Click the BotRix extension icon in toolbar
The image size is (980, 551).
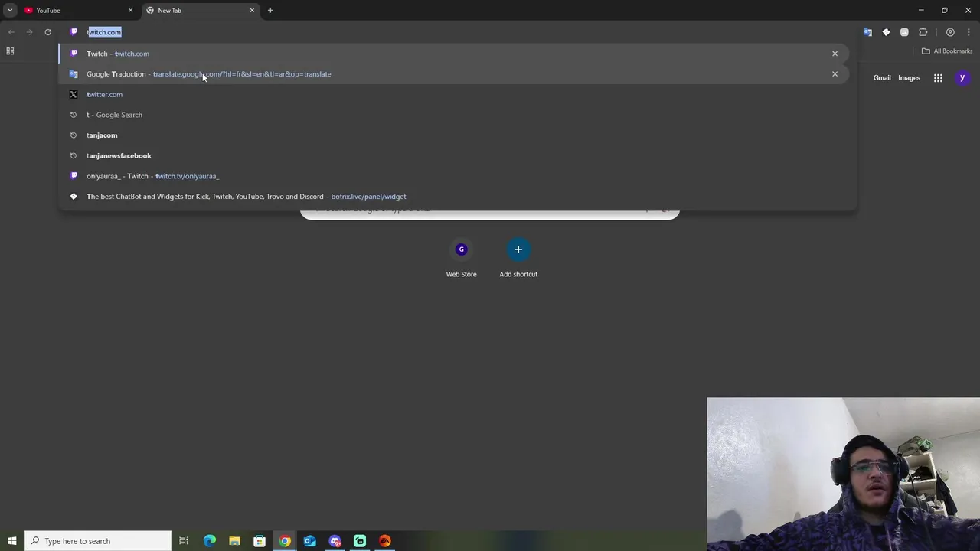coord(886,32)
